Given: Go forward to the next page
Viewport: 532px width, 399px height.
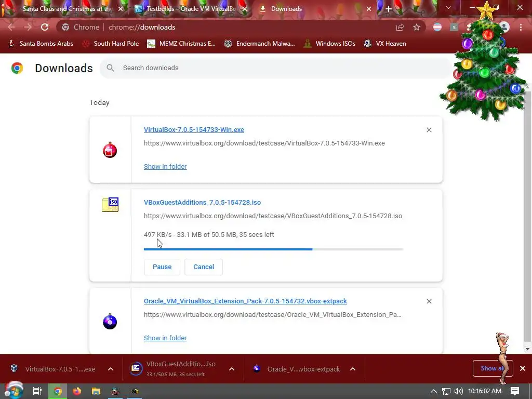Looking at the screenshot, I should 28,27.
